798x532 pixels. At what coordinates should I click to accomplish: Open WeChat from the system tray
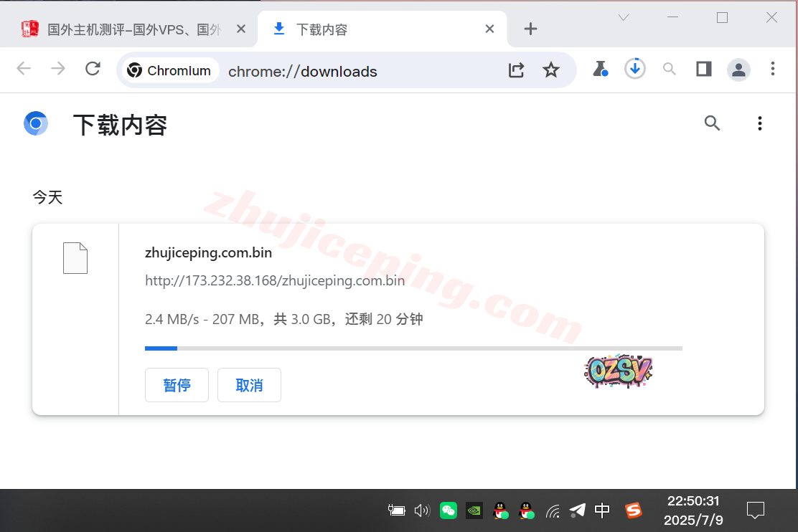[x=449, y=510]
